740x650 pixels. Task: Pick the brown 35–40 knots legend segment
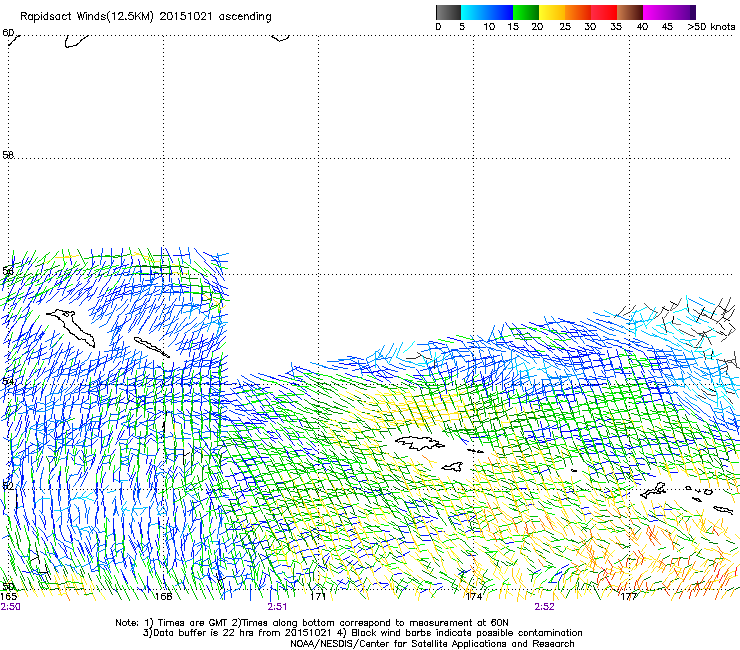(x=630, y=12)
